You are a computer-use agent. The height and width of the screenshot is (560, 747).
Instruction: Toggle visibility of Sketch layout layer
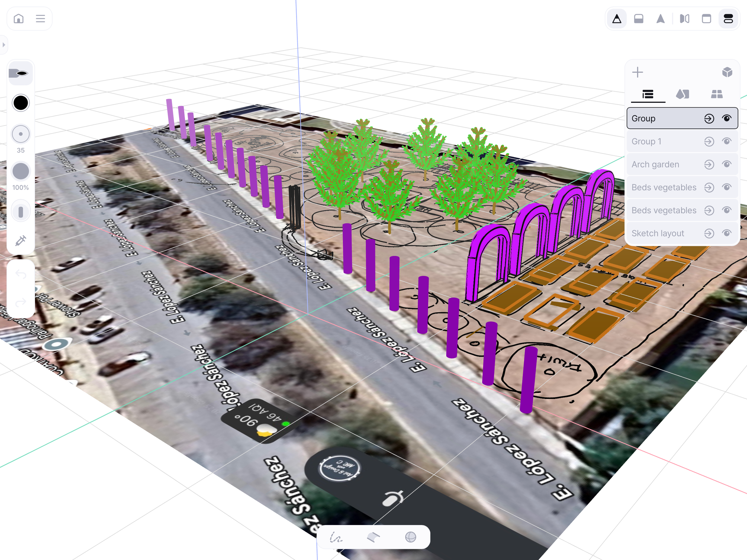[x=726, y=233]
